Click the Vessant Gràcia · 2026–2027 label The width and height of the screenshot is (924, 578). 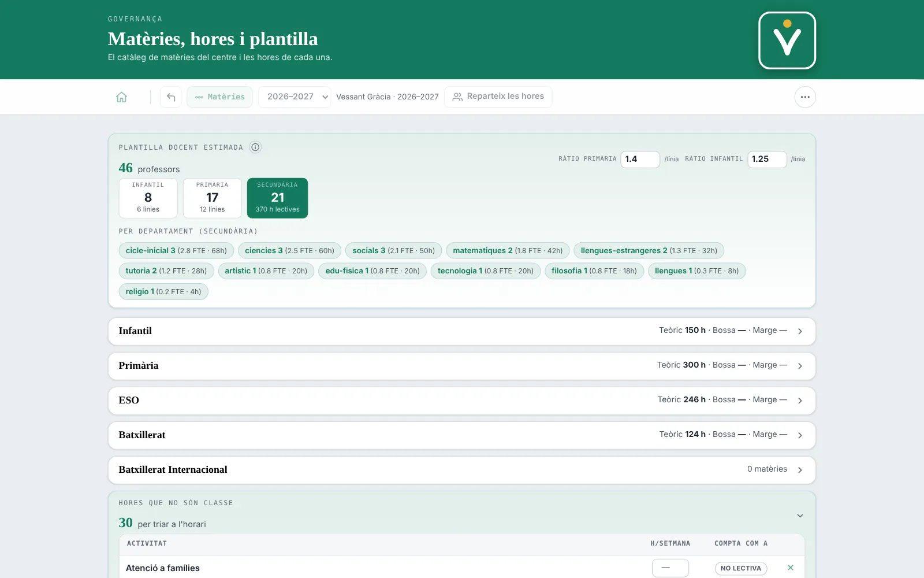click(388, 97)
